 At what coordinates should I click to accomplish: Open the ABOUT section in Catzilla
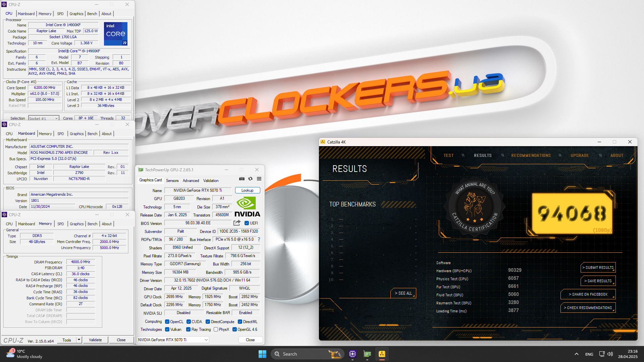[617, 156]
